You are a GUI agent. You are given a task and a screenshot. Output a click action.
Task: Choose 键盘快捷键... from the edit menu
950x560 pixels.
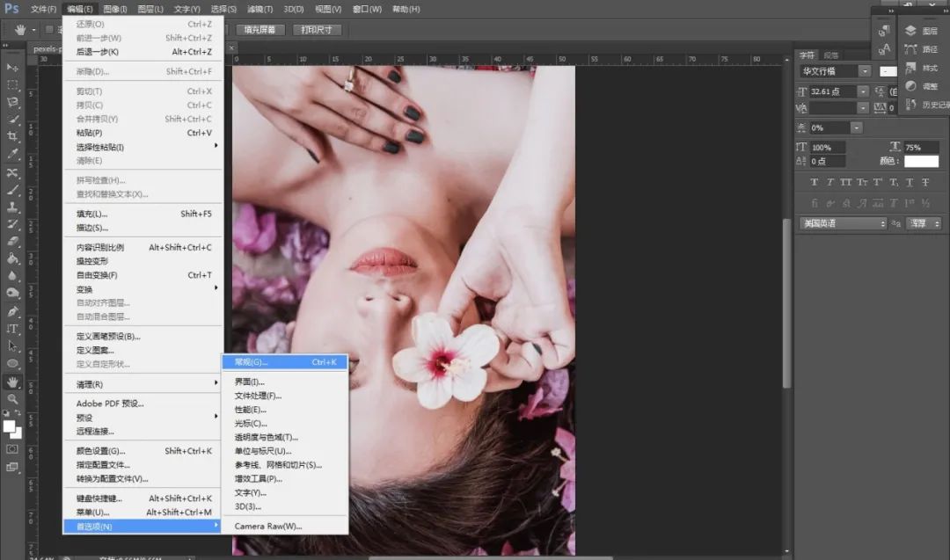click(x=143, y=498)
